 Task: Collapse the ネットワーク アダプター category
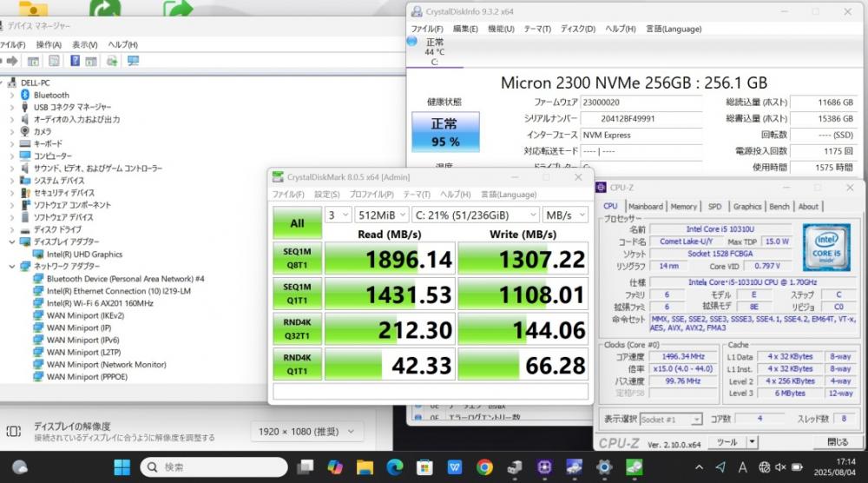(x=11, y=267)
